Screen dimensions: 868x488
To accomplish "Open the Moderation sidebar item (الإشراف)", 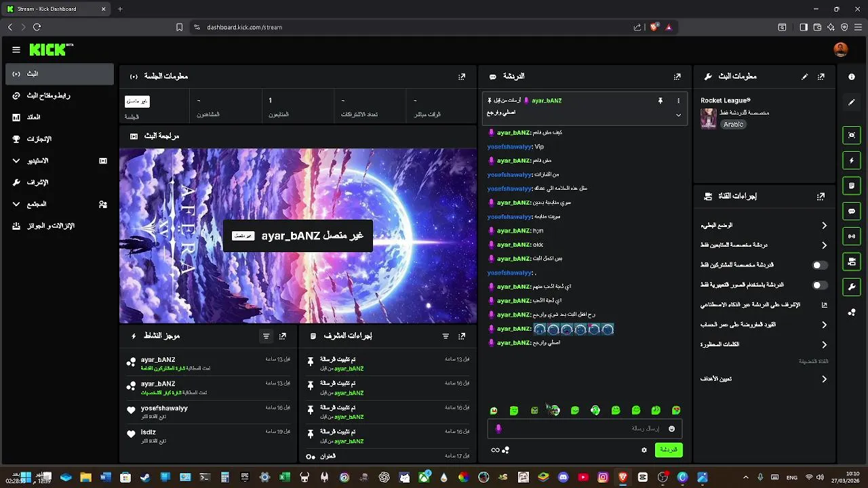I will (x=60, y=182).
